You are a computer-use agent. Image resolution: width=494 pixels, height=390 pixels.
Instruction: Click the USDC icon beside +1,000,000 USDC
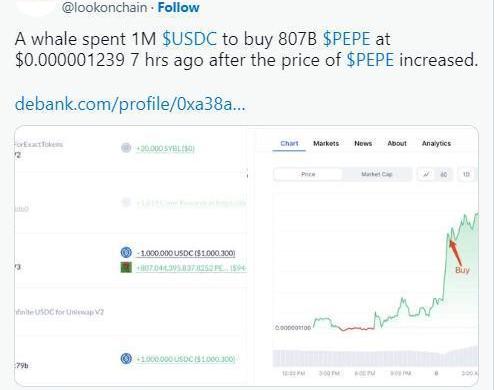126,359
